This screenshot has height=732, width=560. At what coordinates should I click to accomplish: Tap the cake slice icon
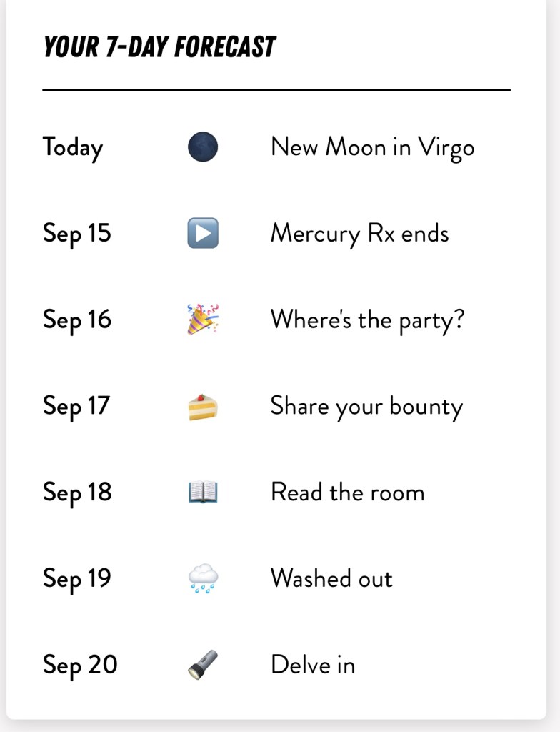pos(202,406)
